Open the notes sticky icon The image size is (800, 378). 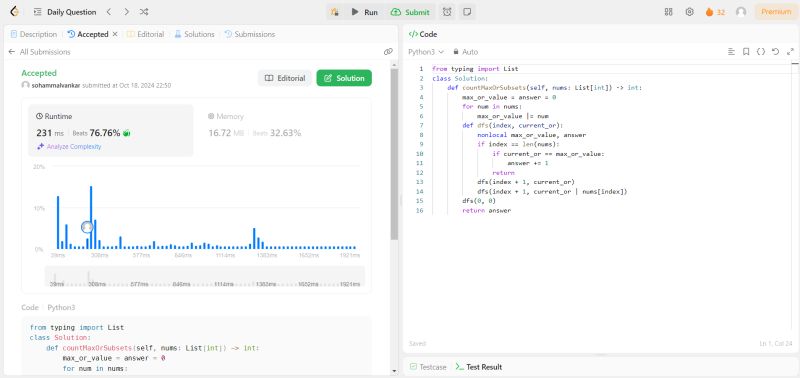tap(466, 12)
